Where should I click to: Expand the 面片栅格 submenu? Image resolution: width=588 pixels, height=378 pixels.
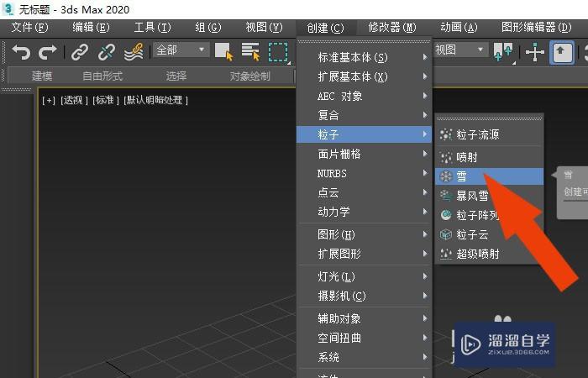(364, 154)
